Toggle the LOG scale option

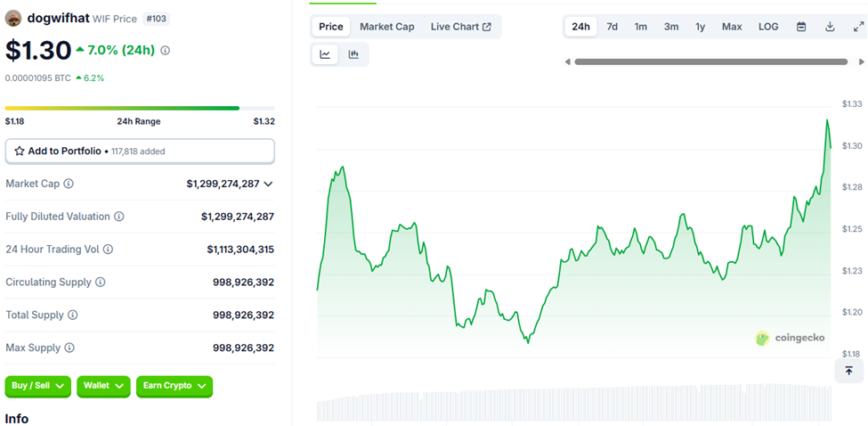point(768,27)
